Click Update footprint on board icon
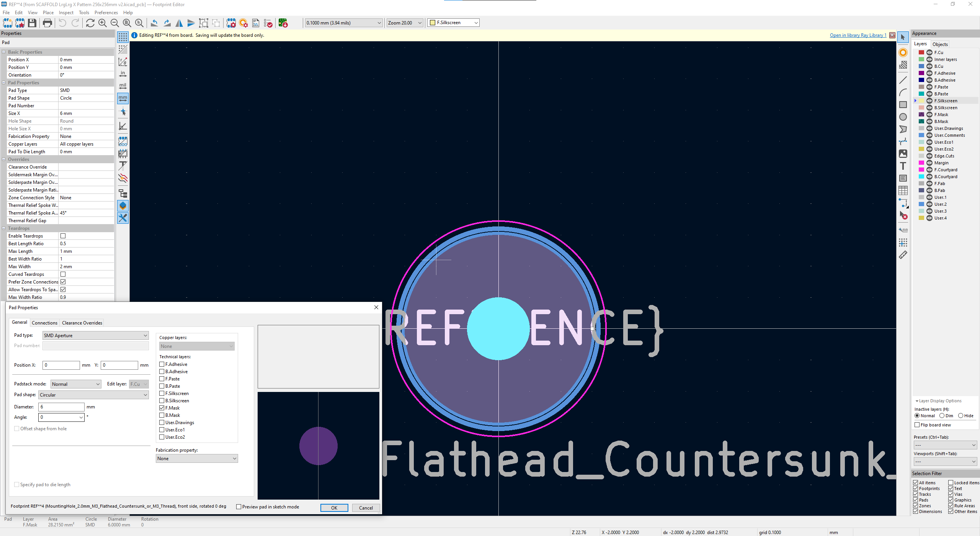This screenshot has height=536, width=980. coord(283,23)
